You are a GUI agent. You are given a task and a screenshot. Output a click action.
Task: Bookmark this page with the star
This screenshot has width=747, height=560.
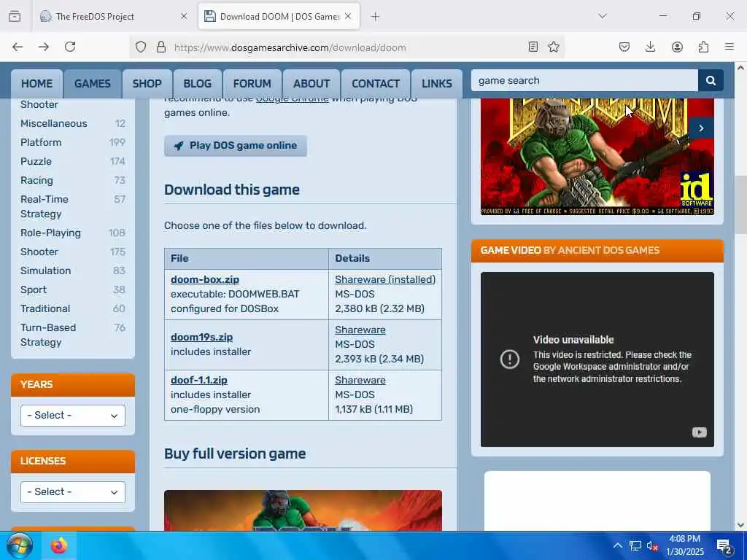554,47
